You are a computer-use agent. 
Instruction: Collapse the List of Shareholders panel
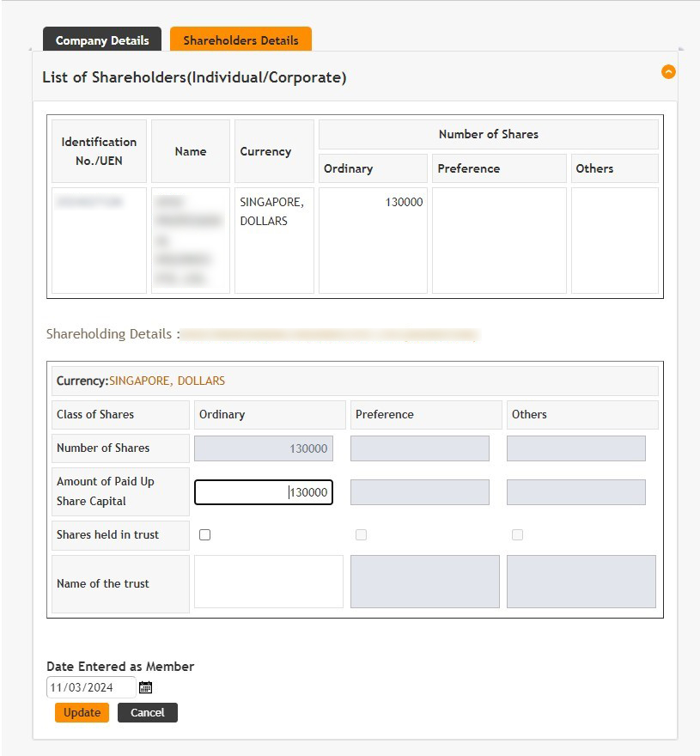(668, 72)
